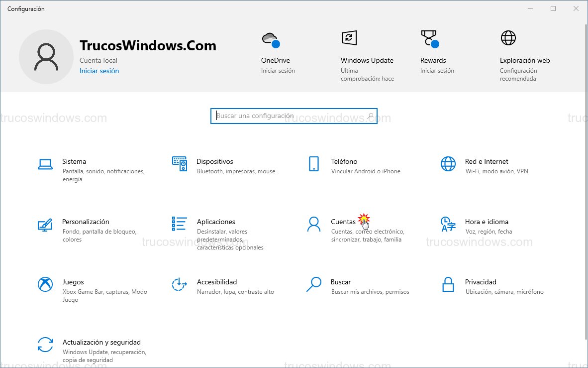Click Iniciar sesión under TrucosWindows.Com account
The height and width of the screenshot is (368, 588).
point(99,71)
